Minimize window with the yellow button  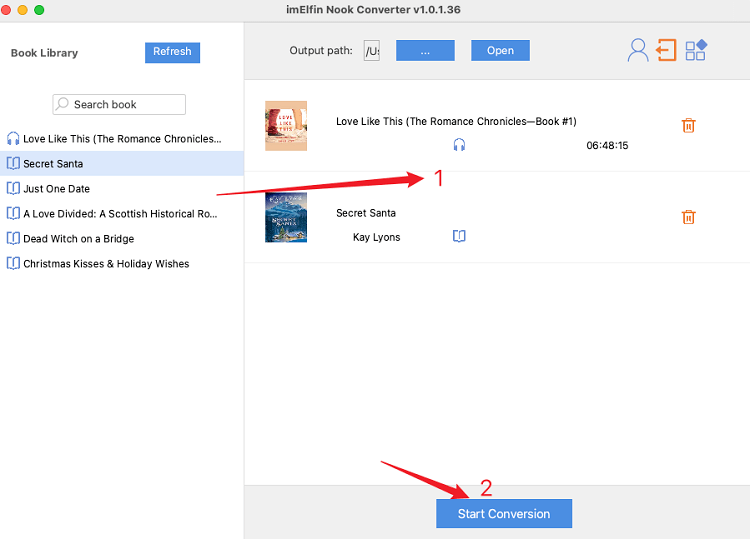[22, 10]
